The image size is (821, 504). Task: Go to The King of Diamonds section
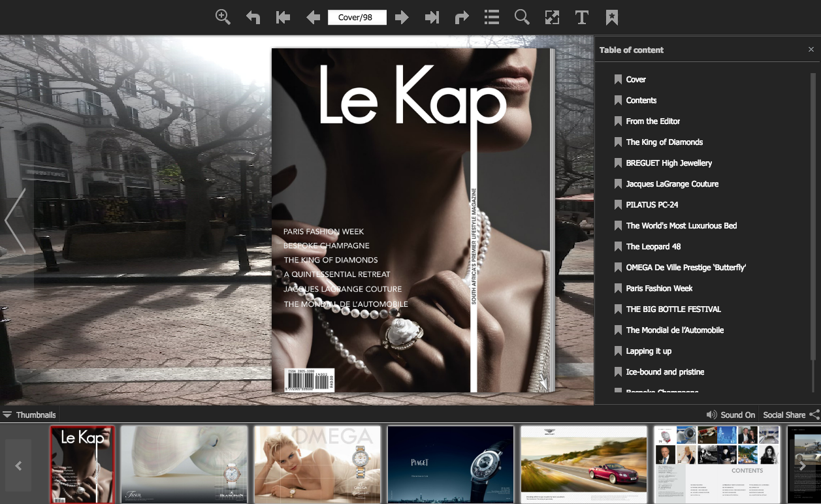point(664,142)
